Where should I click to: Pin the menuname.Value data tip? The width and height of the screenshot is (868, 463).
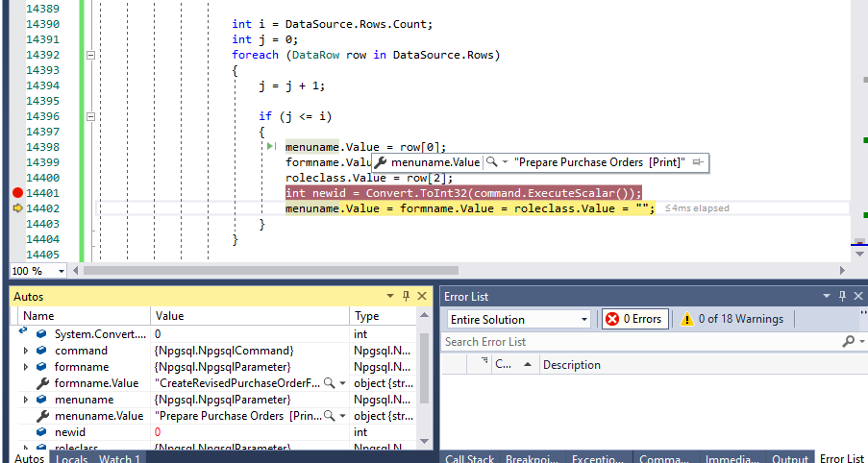(696, 162)
